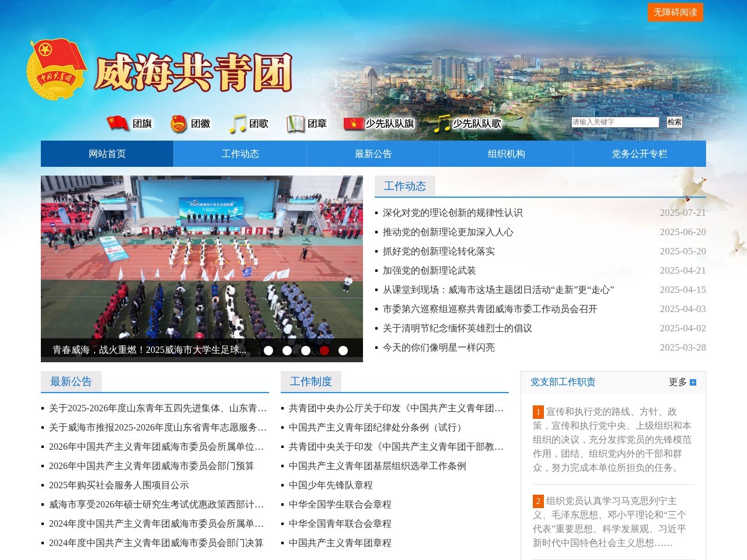Click the 党支部工作职责 panel title
This screenshot has width=747, height=560.
pyautogui.click(x=563, y=382)
